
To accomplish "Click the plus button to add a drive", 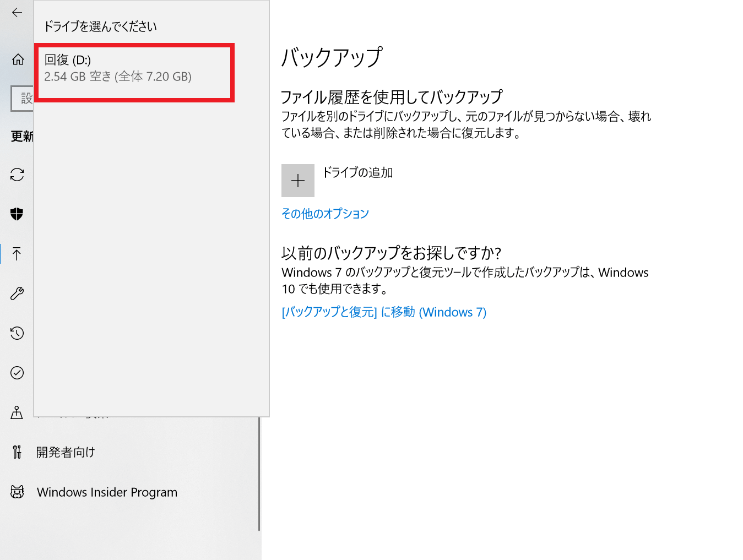I will pos(298,181).
